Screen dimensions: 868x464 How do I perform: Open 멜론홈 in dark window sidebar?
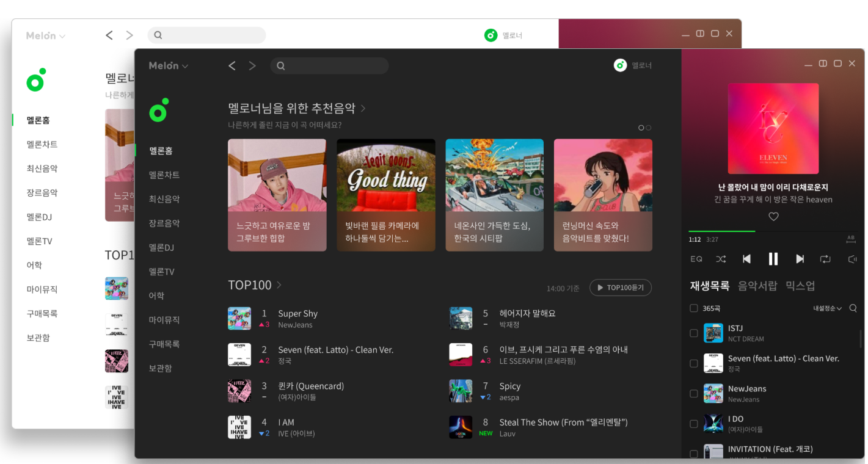click(161, 151)
